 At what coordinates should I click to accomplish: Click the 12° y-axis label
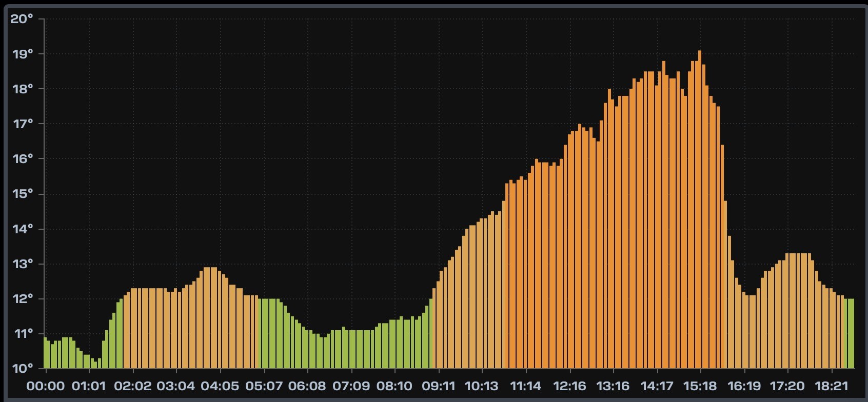pos(23,298)
